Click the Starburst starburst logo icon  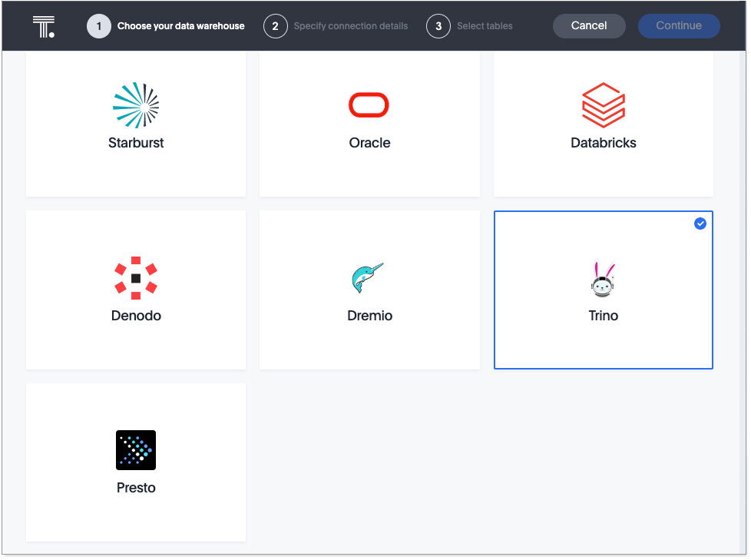[x=136, y=105]
